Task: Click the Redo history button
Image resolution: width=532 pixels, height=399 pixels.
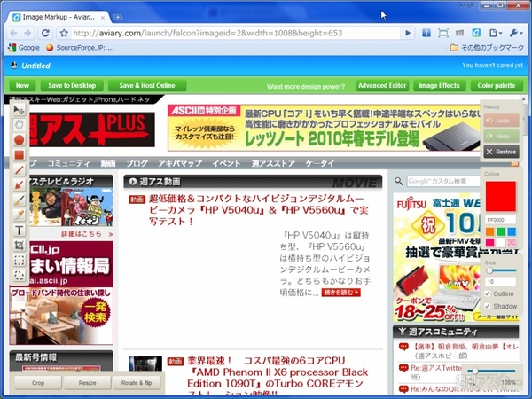Action: pos(502,136)
